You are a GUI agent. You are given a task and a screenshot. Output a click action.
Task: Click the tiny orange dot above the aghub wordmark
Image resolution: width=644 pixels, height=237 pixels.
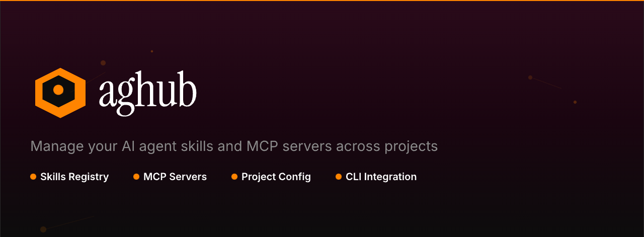[x=152, y=51]
